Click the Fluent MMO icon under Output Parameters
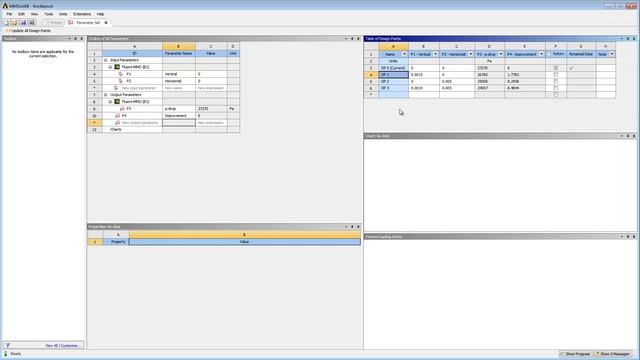Screen dimensions: 640x360 coord(117,102)
